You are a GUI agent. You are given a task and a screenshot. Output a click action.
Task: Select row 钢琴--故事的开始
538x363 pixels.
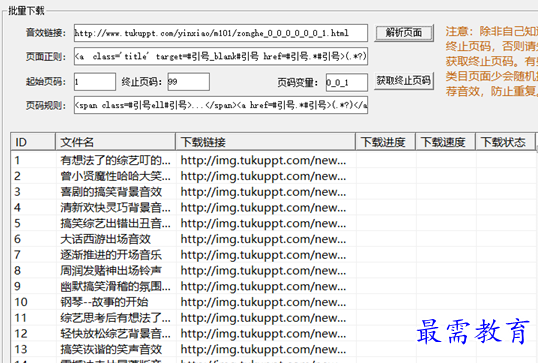point(273,302)
